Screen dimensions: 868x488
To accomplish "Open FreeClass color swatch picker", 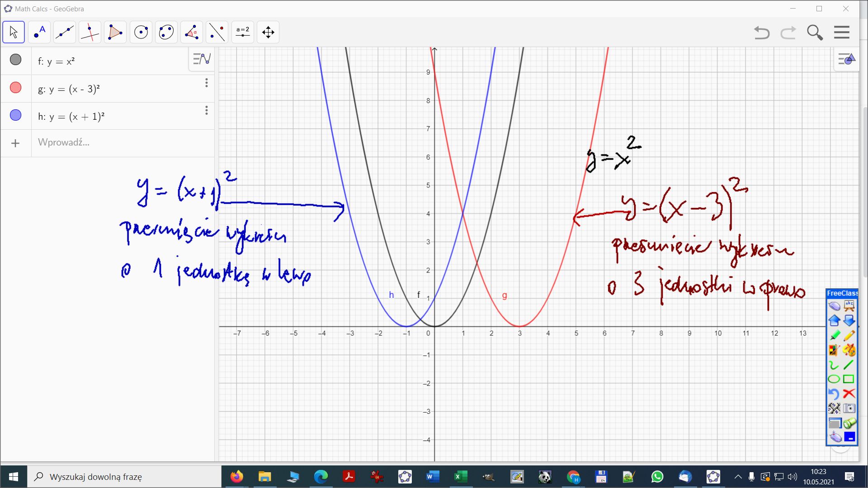I will [x=834, y=350].
